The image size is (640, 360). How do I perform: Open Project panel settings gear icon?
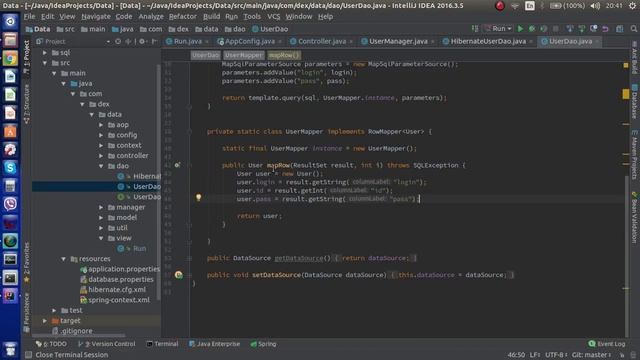click(142, 41)
